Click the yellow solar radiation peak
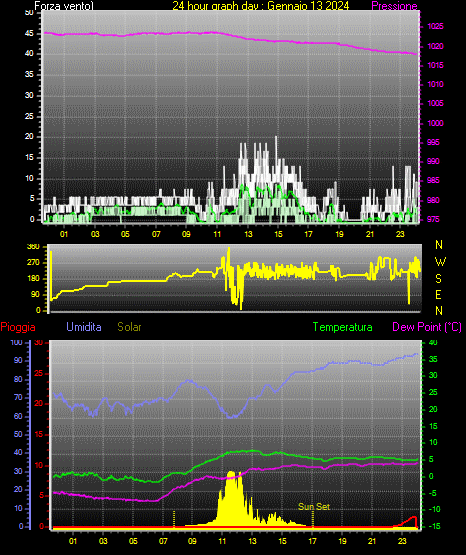Screen dimensions: 466x555 (x=231, y=473)
